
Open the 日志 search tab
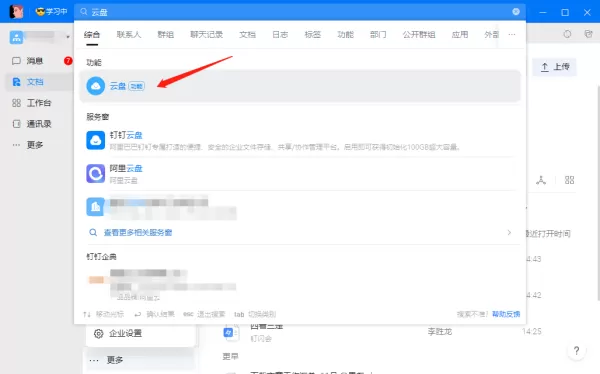280,35
